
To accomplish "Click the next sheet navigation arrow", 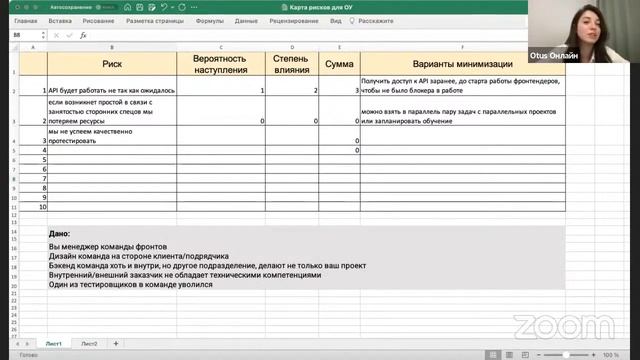I will pos(27,344).
